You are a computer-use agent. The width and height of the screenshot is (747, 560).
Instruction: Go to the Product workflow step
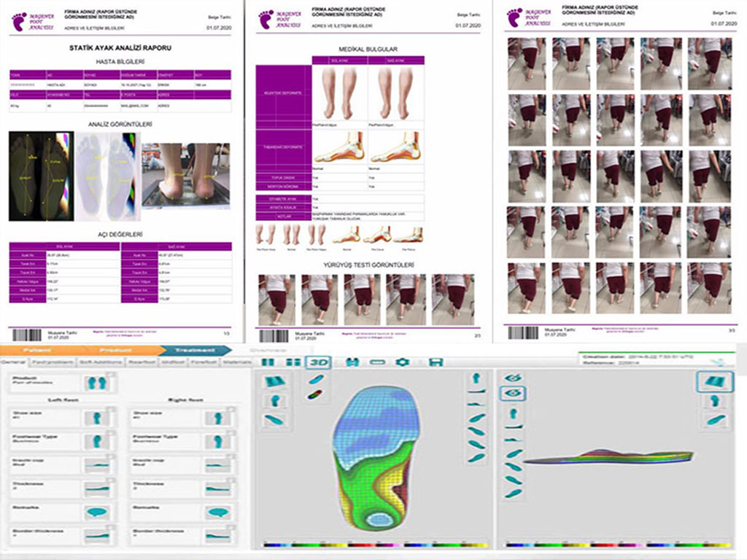(x=117, y=350)
